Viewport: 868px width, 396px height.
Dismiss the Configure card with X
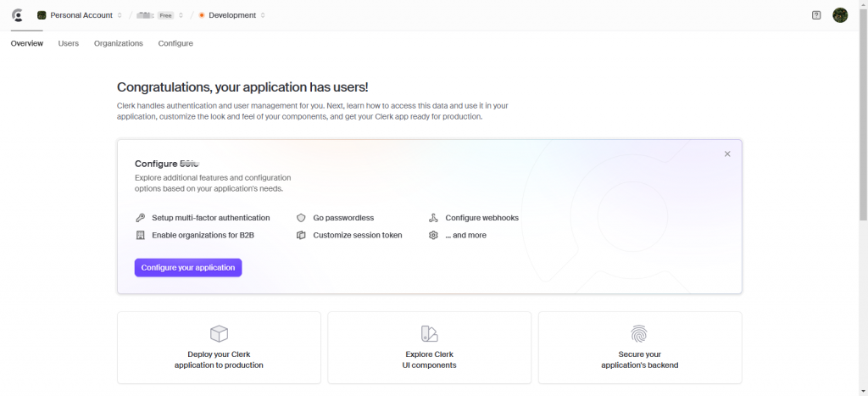(x=727, y=153)
